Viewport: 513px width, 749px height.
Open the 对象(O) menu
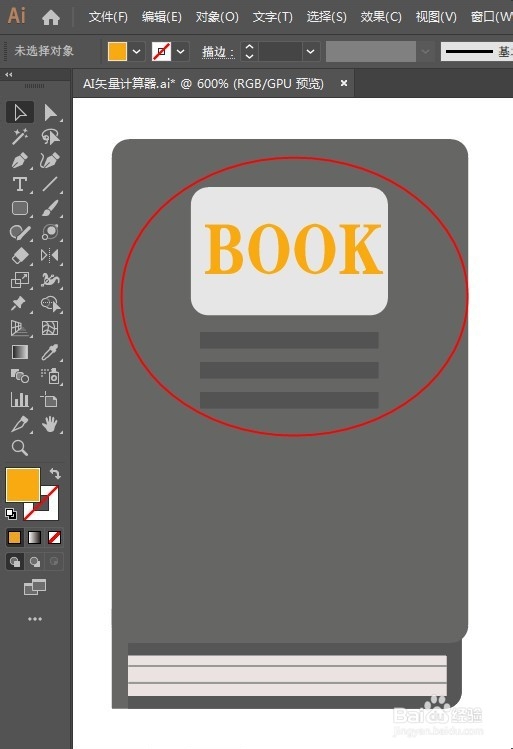(217, 17)
